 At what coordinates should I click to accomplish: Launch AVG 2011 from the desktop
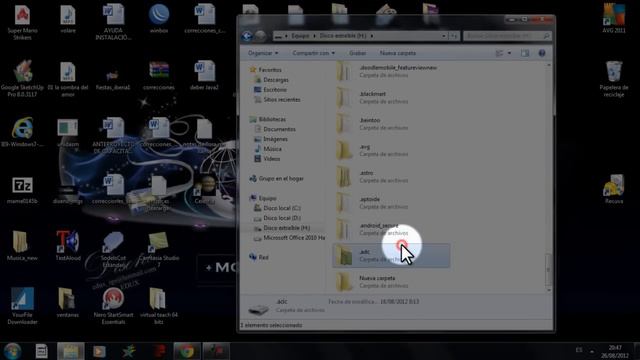click(x=614, y=19)
